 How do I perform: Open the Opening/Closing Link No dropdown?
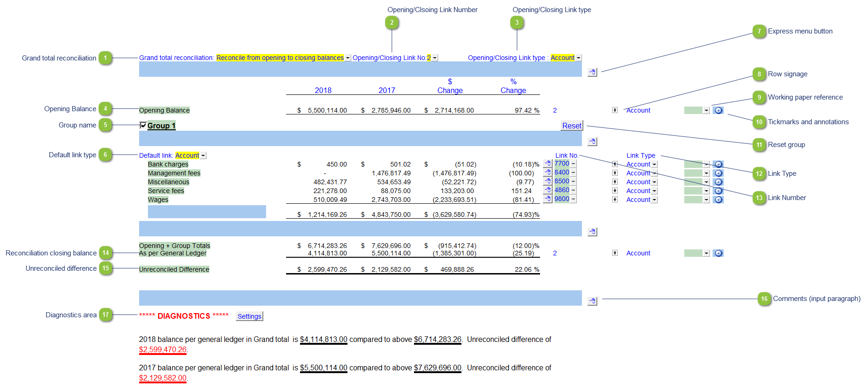434,58
